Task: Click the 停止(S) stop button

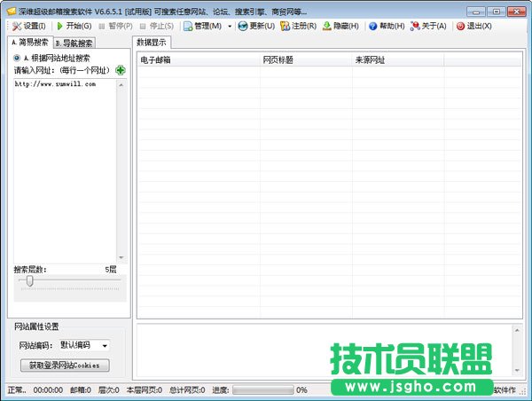Action: 157,26
